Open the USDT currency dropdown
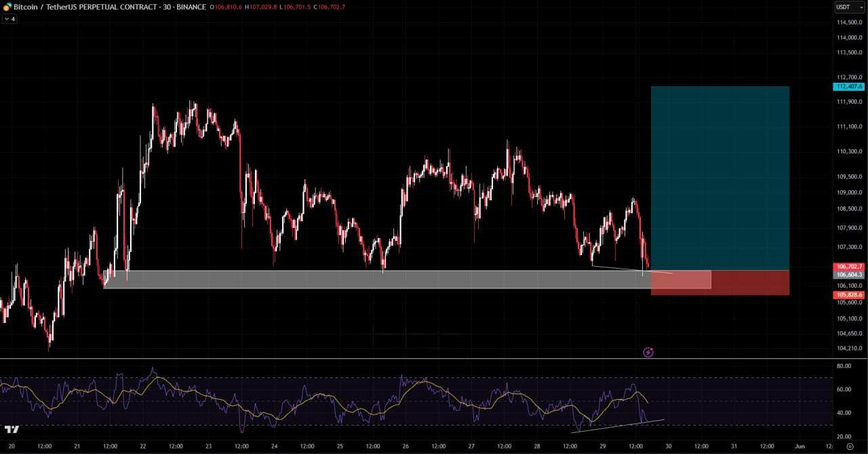The width and height of the screenshot is (868, 454). coord(850,7)
